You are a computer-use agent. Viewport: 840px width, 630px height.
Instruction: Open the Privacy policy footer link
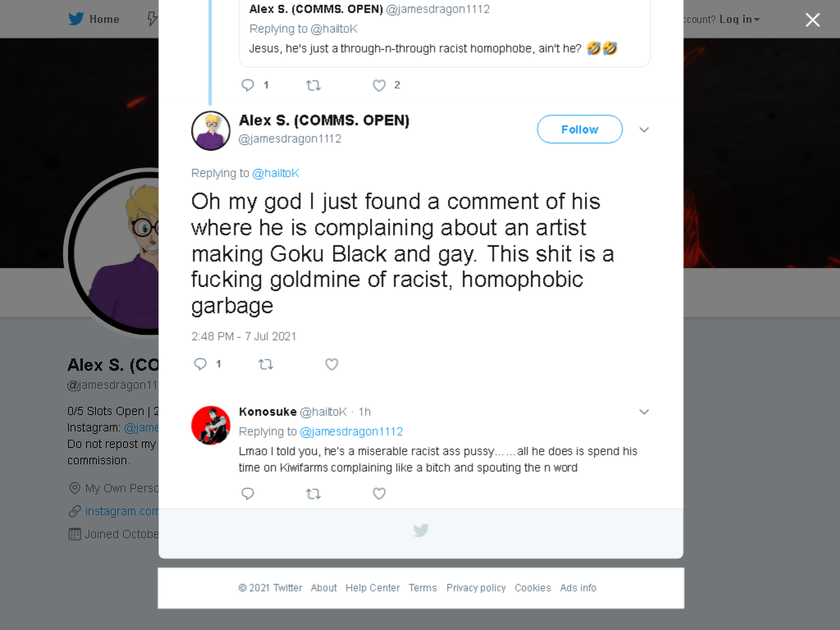(476, 587)
